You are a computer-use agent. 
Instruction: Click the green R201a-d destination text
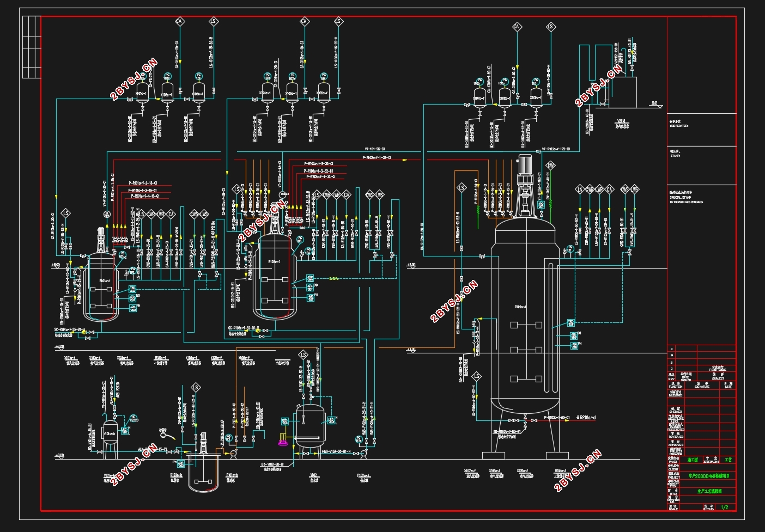point(585,418)
